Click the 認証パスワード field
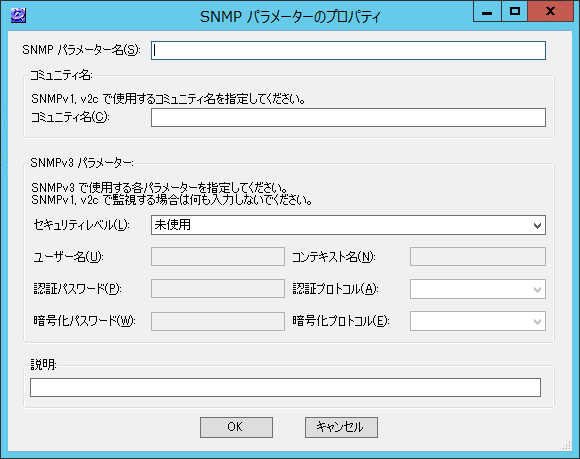 [x=218, y=288]
